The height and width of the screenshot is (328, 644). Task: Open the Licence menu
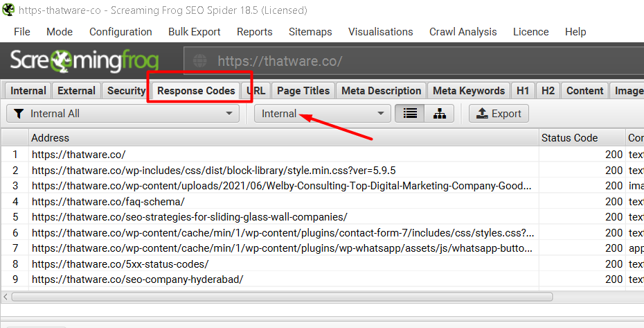click(530, 32)
